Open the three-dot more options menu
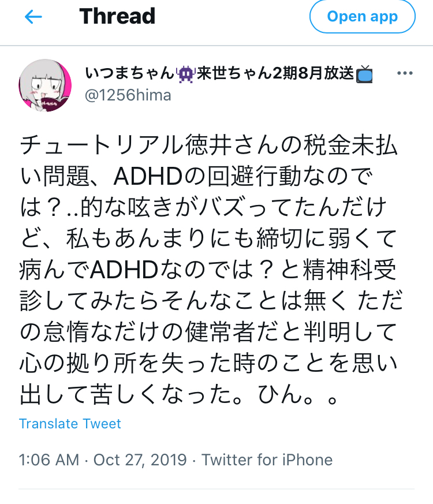The image size is (433, 504). click(405, 73)
